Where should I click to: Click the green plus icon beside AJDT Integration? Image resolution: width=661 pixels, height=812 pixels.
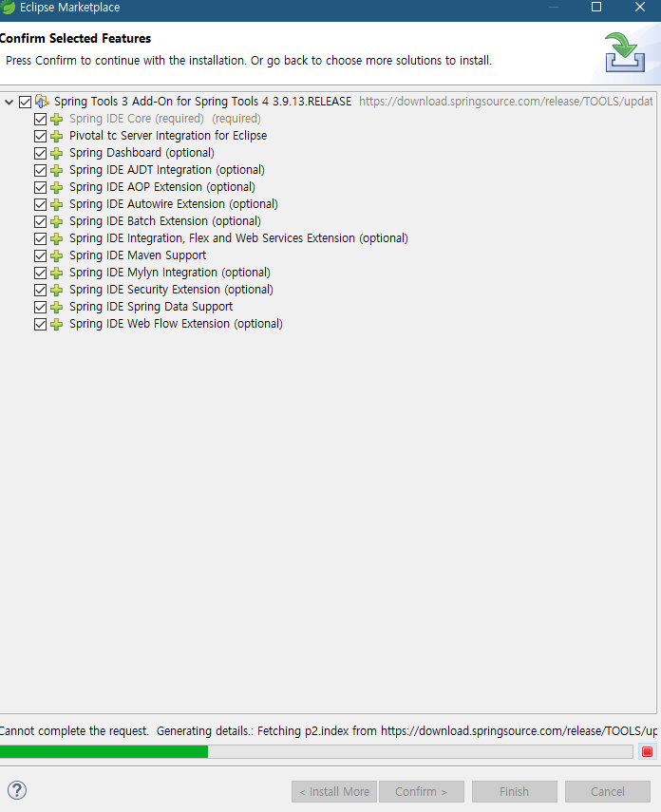coord(56,170)
